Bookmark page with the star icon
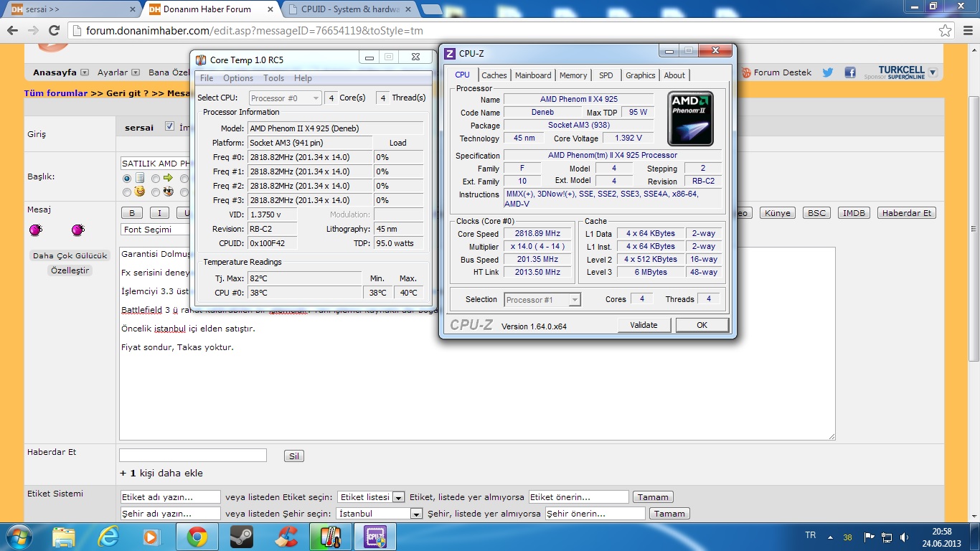The image size is (980, 551). 946,31
